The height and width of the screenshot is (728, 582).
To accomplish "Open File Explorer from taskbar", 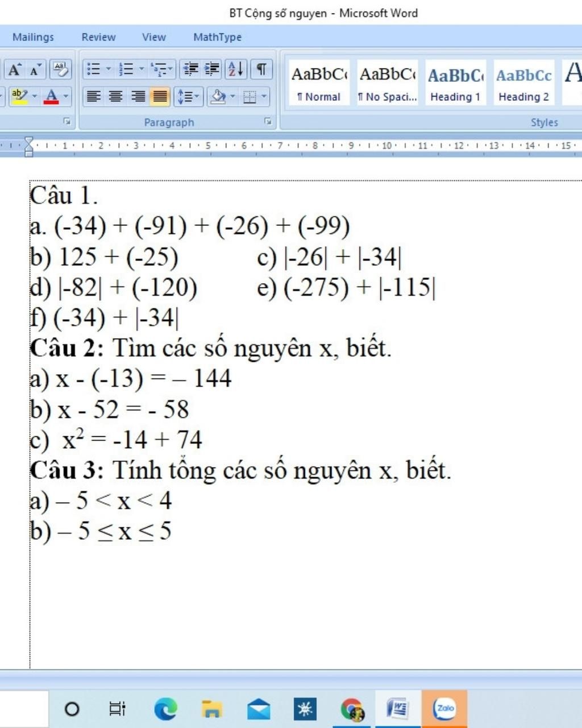I will (212, 709).
